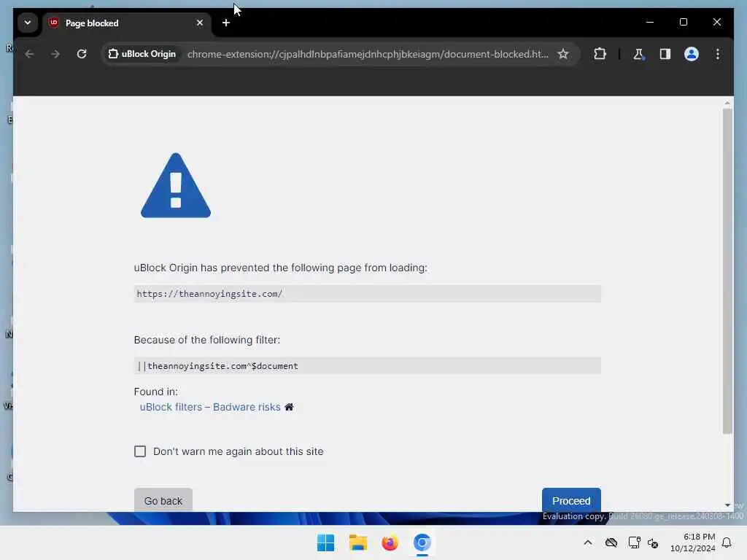Image resolution: width=747 pixels, height=560 pixels.
Task: Open the profile avatar menu
Action: (x=692, y=54)
